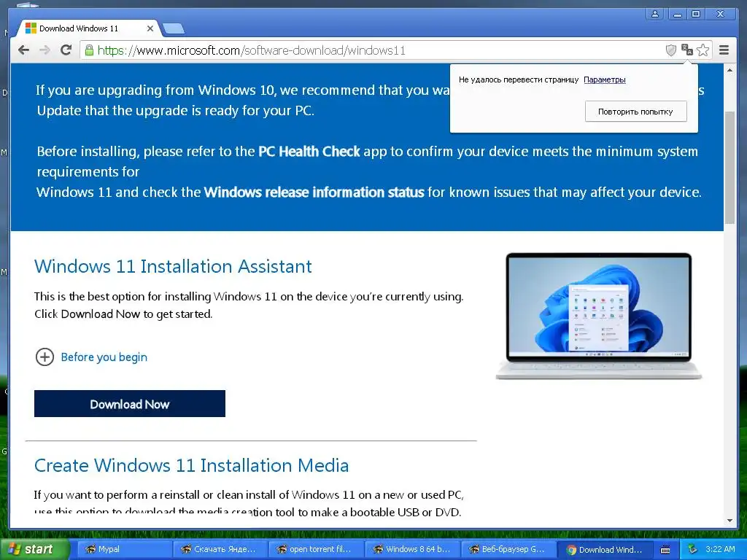747x560 pixels.
Task: Click the translate page icon
Action: [687, 50]
